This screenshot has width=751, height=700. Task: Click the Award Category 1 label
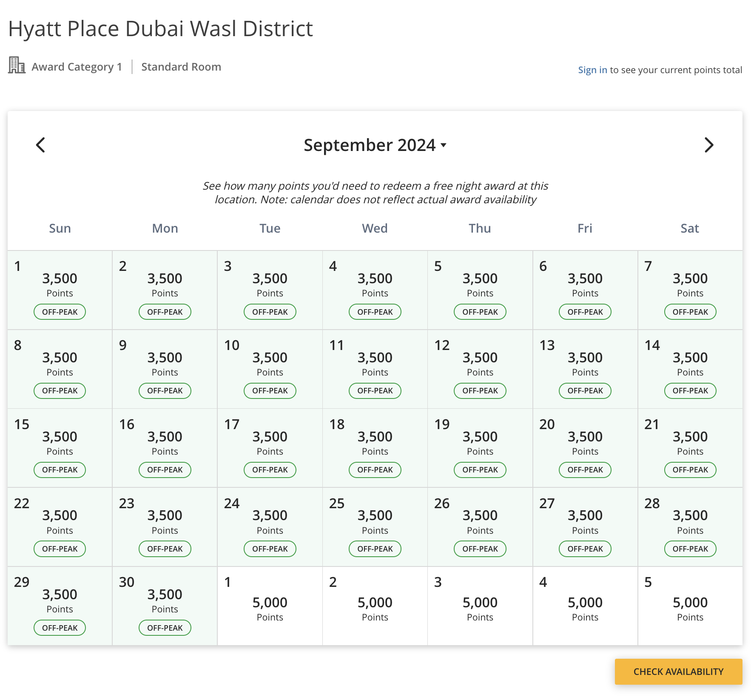click(x=77, y=67)
